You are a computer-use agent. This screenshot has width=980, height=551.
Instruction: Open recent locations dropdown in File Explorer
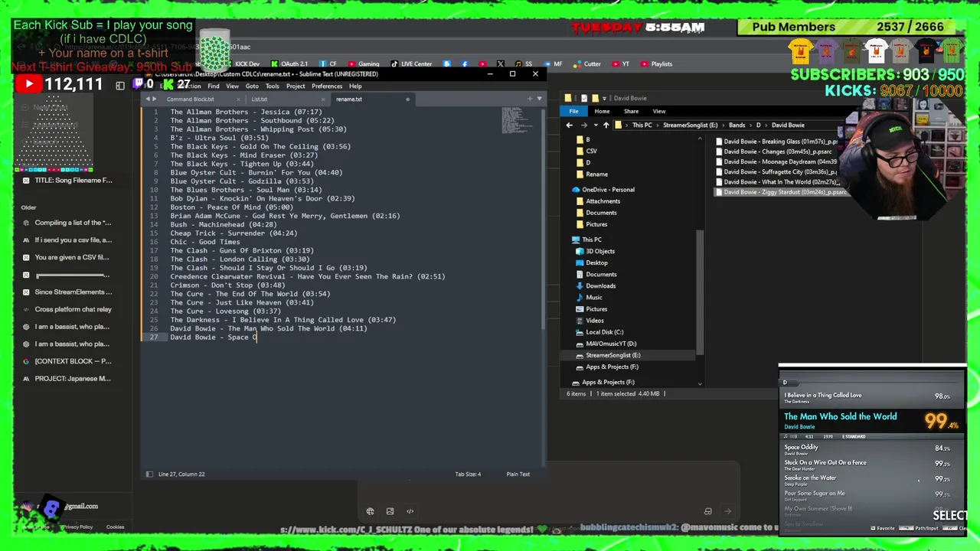tap(595, 125)
